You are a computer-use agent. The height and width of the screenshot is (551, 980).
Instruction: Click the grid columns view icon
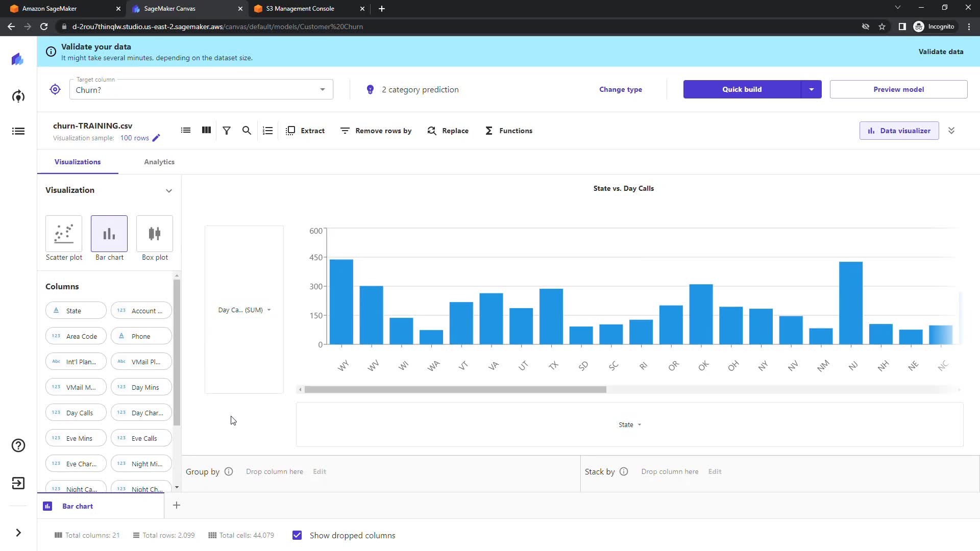tap(206, 131)
